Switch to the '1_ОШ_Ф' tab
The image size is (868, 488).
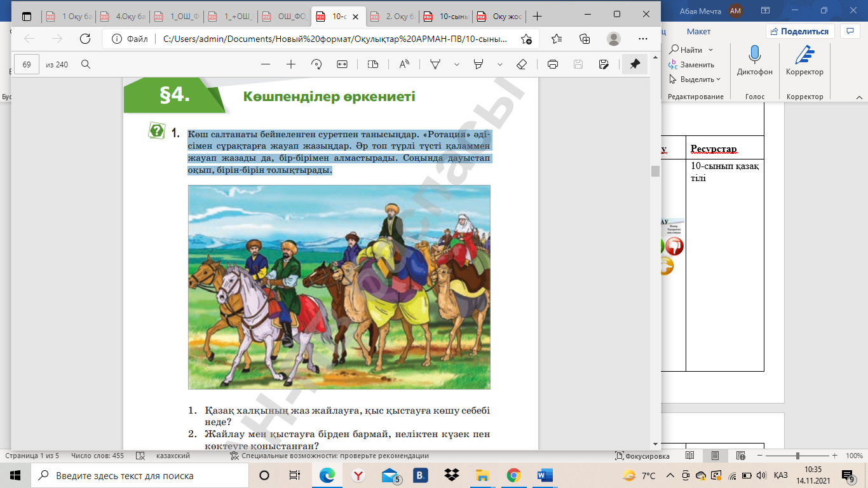point(177,17)
